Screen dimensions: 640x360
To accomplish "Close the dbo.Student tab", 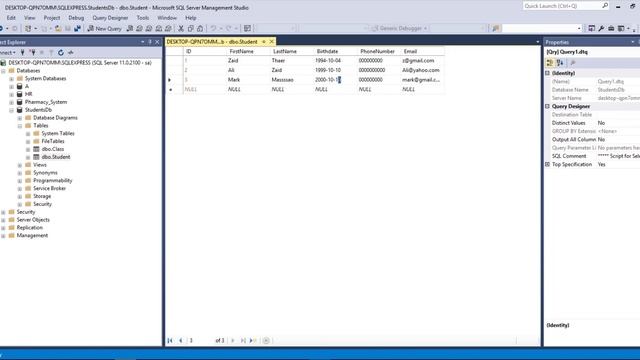I will 271,42.
